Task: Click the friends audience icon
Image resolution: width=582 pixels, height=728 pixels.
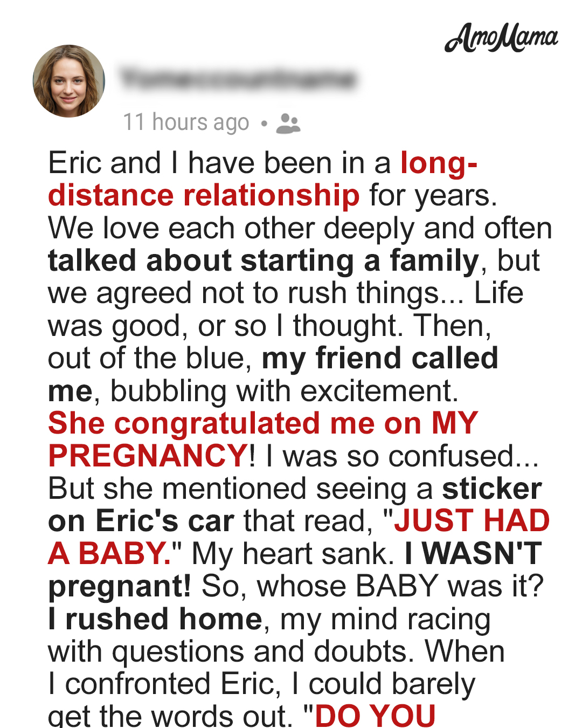Action: 288,123
